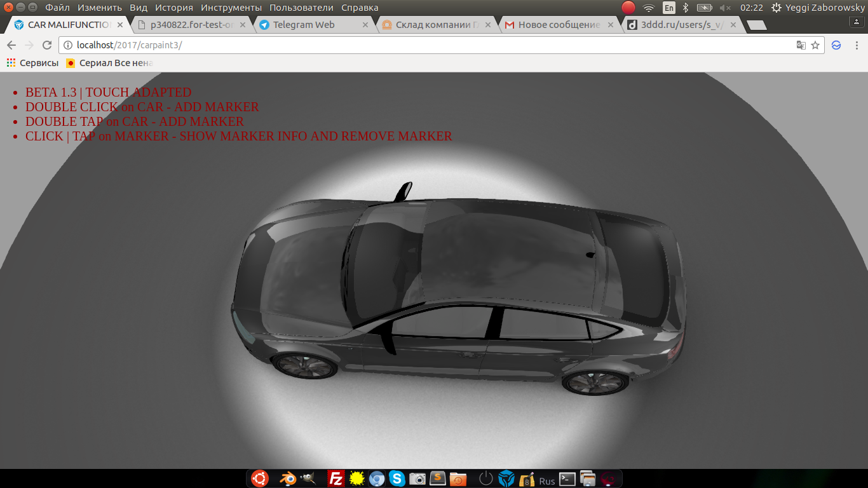Image resolution: width=868 pixels, height=488 pixels.
Task: Go back with the browser back arrow
Action: click(x=11, y=45)
